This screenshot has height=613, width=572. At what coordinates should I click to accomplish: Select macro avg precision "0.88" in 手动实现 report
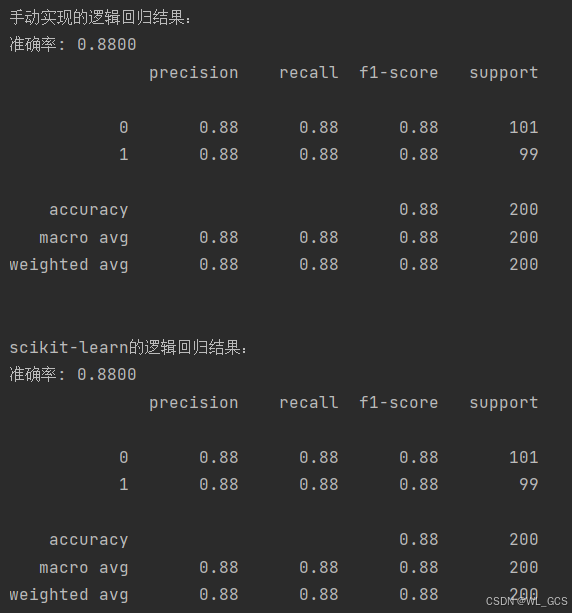click(x=219, y=237)
